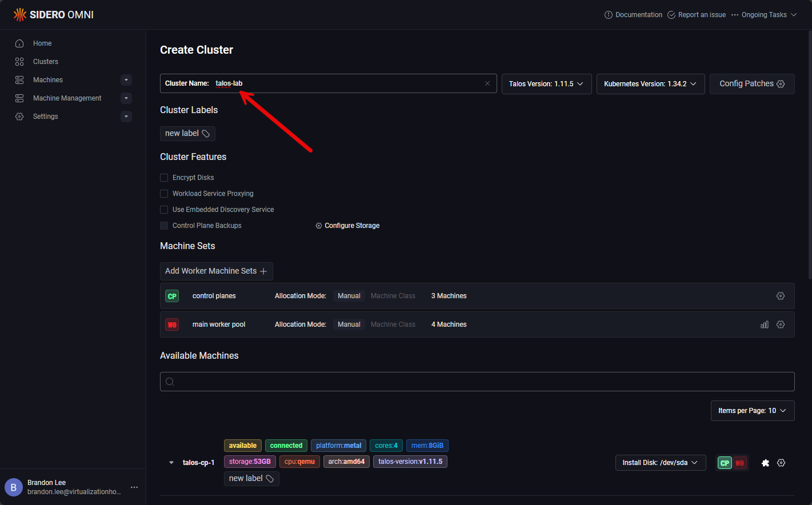Click the puzzle-piece extensions icon for talos-cp-1
The image size is (812, 505).
tap(765, 463)
